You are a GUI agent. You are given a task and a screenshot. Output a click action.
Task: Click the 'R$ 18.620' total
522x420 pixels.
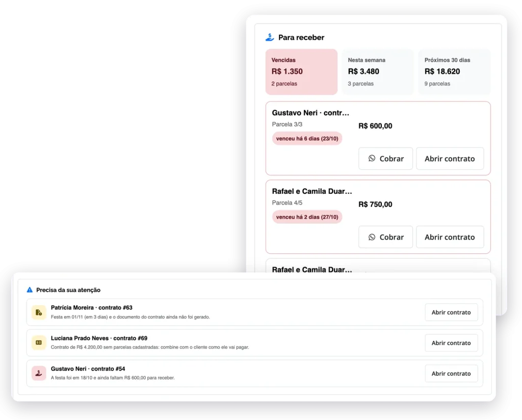click(442, 71)
